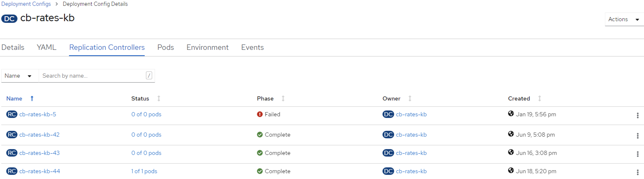Image resolution: width=644 pixels, height=179 pixels.
Task: Open kebab menu for cb-rates-kb-43 row
Action: click(638, 154)
